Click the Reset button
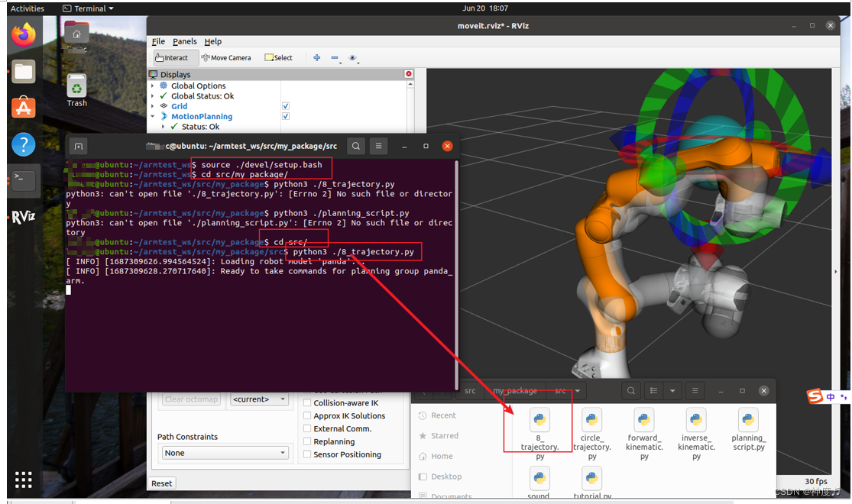 click(161, 483)
